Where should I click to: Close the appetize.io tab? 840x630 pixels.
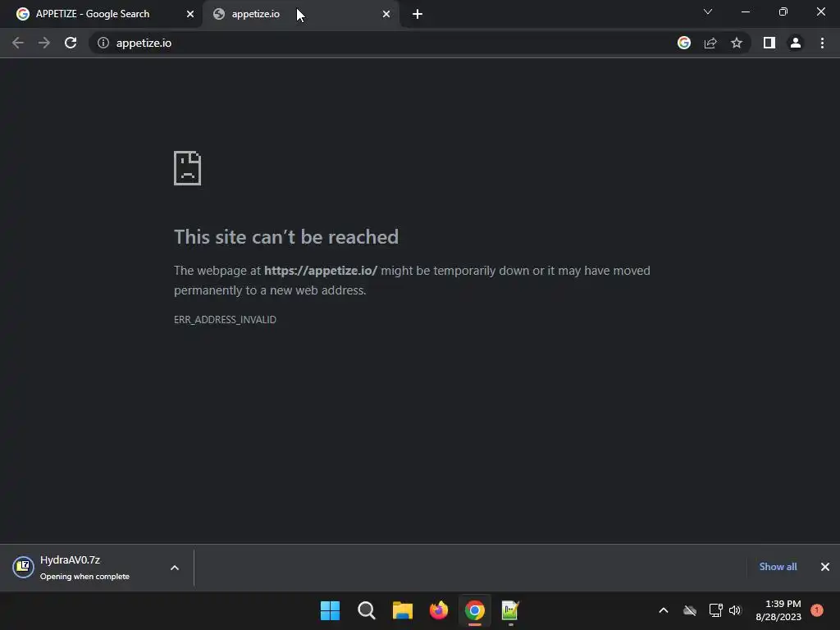click(386, 14)
